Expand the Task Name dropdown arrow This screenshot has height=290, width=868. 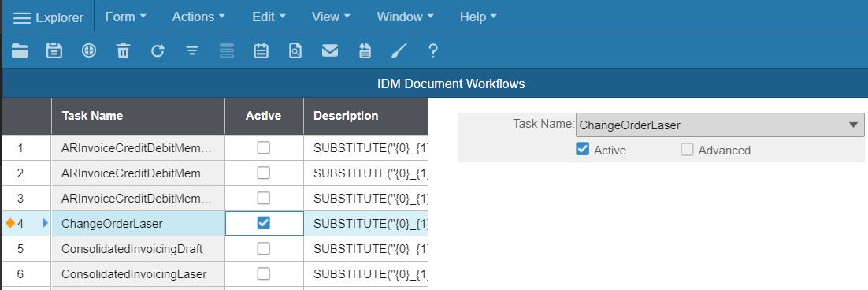pyautogui.click(x=853, y=125)
